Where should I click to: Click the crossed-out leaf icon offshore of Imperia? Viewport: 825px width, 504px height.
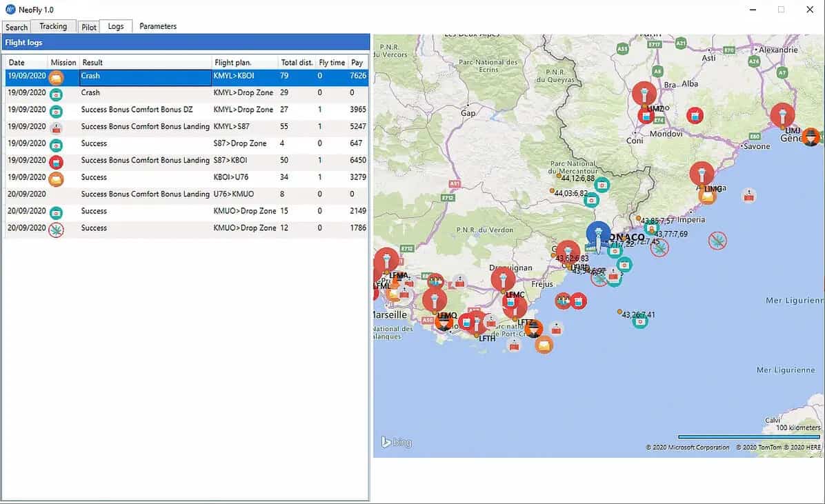[717, 241]
